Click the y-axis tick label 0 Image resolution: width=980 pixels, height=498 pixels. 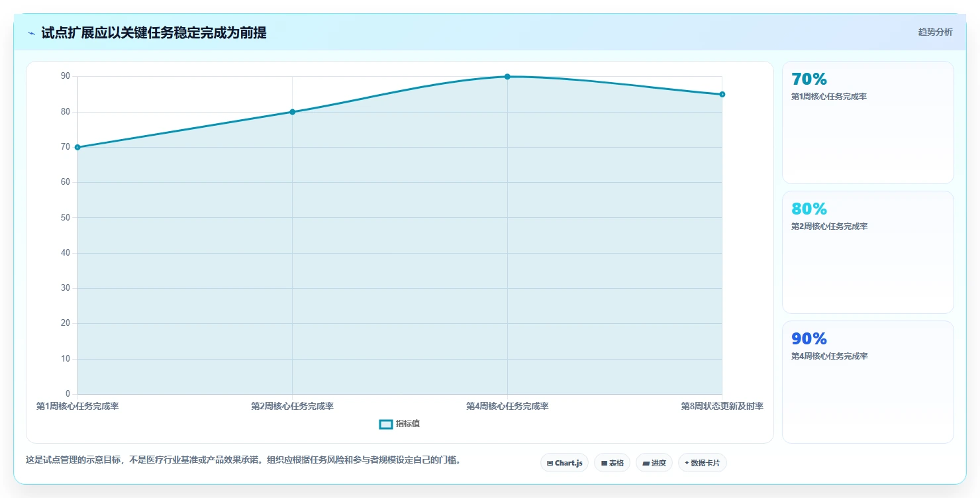coord(68,394)
